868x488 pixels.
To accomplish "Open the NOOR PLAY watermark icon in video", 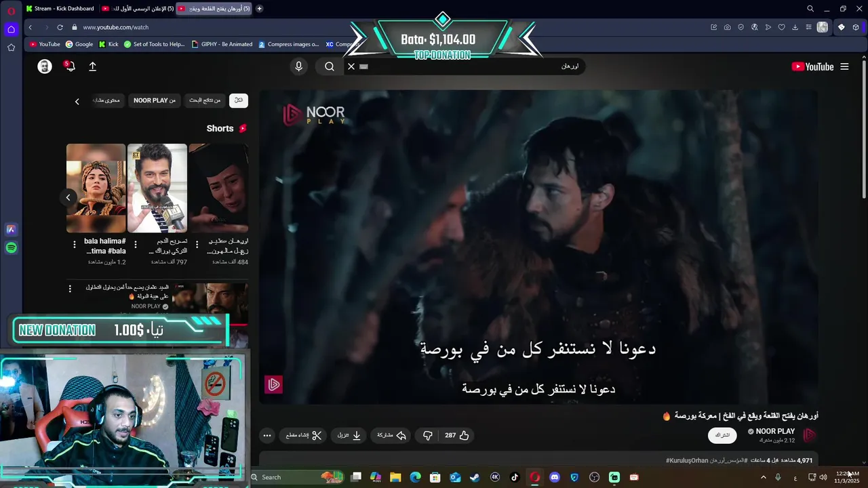I will tap(273, 385).
